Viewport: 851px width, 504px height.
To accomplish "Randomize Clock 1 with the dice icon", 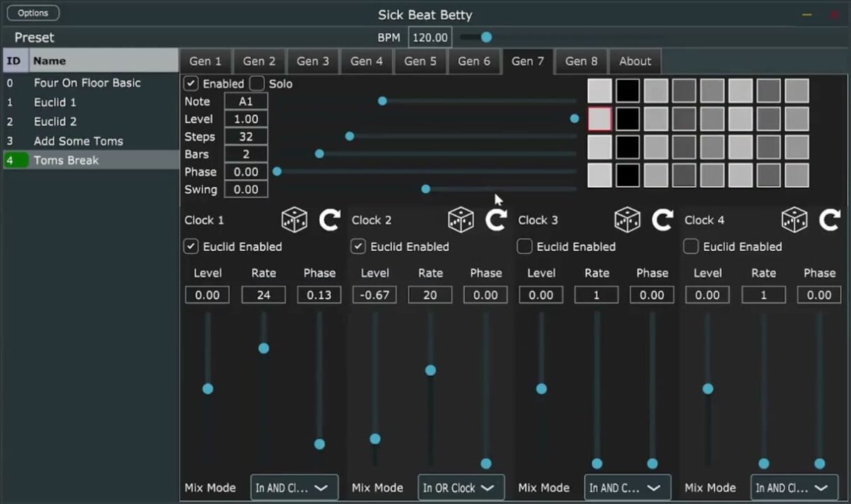I will coord(294,219).
